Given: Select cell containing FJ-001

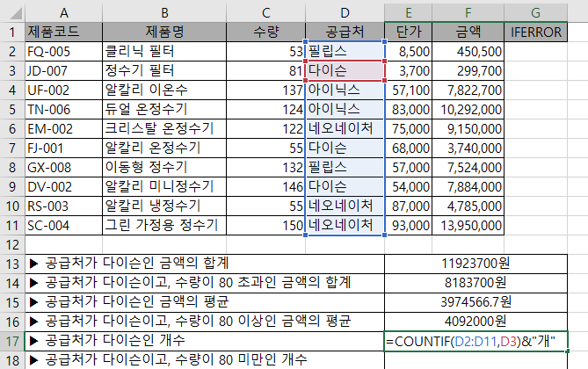Looking at the screenshot, I should 64,148.
